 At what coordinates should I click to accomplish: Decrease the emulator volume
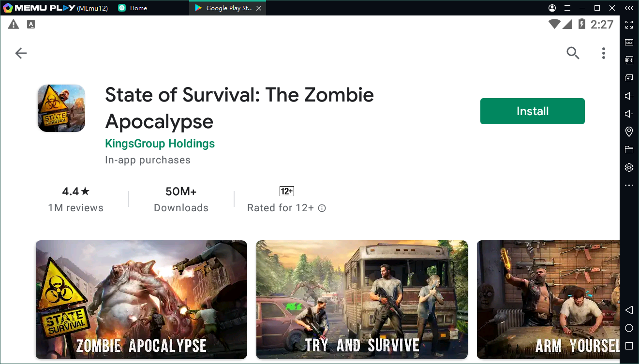(629, 114)
